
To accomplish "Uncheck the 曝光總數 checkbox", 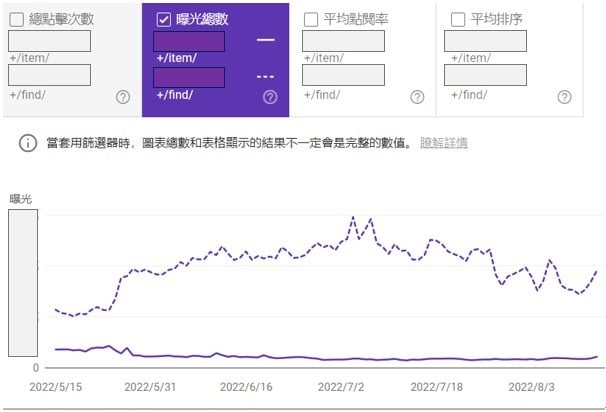I will (164, 19).
